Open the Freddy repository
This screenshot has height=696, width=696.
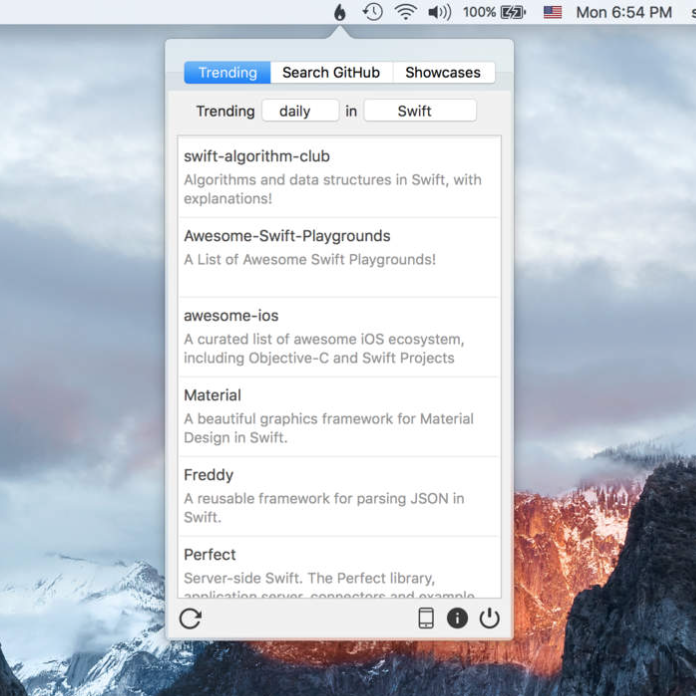(x=340, y=496)
